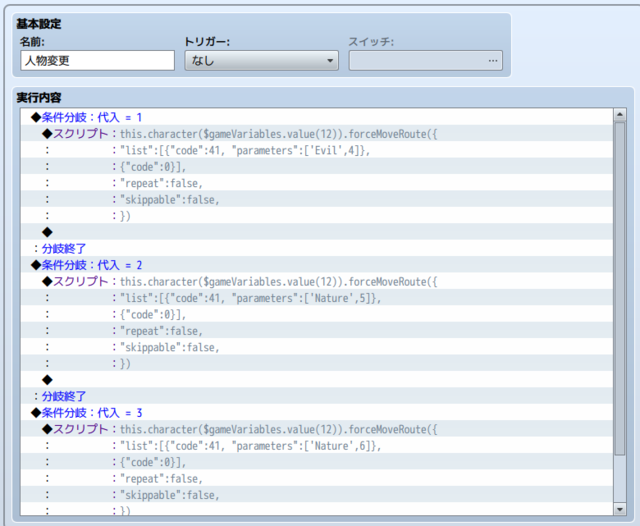The height and width of the screenshot is (526, 640).
Task: Select the 条件分岐：代入 = 1 line
Action: tap(317, 118)
